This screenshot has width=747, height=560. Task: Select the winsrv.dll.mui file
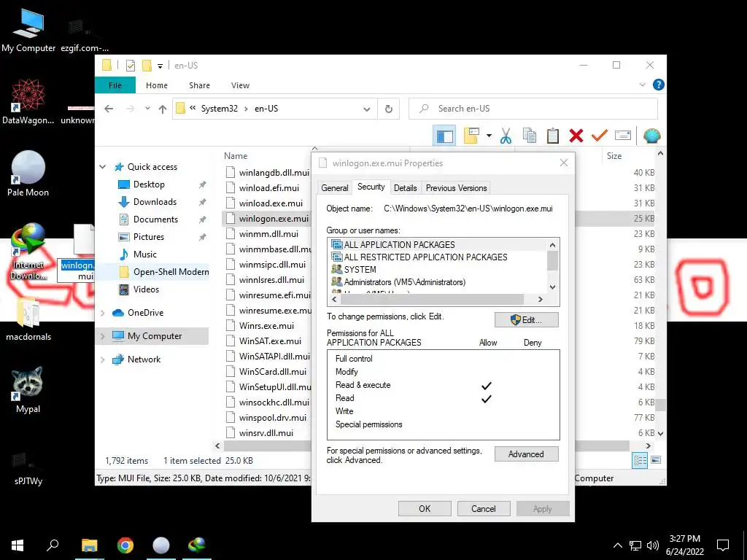coord(266,433)
